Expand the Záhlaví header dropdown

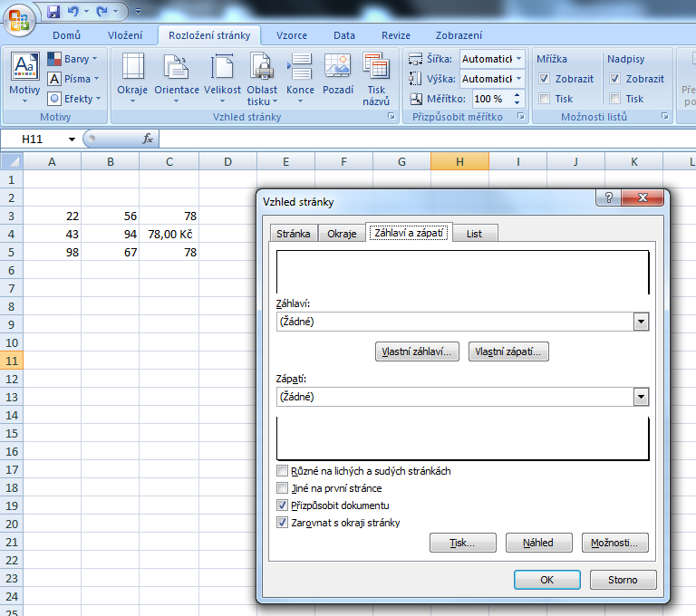coord(641,322)
